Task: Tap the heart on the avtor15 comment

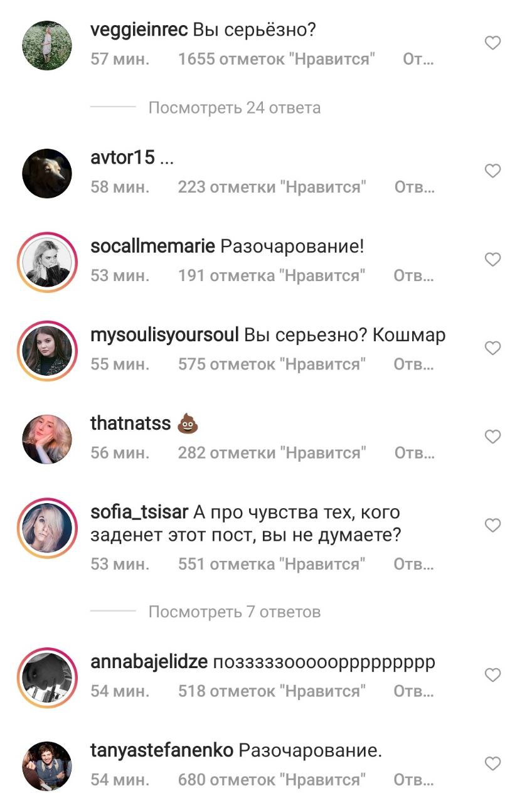Action: (493, 171)
